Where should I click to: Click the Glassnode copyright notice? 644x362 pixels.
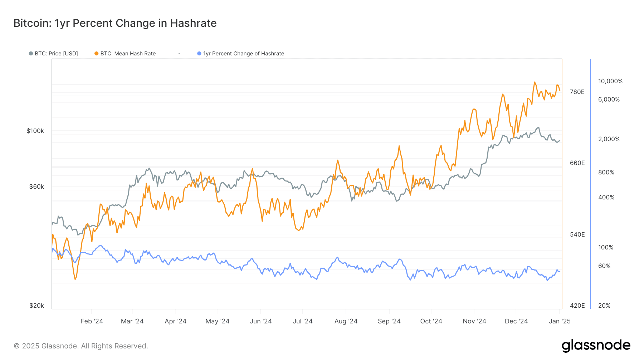[x=81, y=346]
